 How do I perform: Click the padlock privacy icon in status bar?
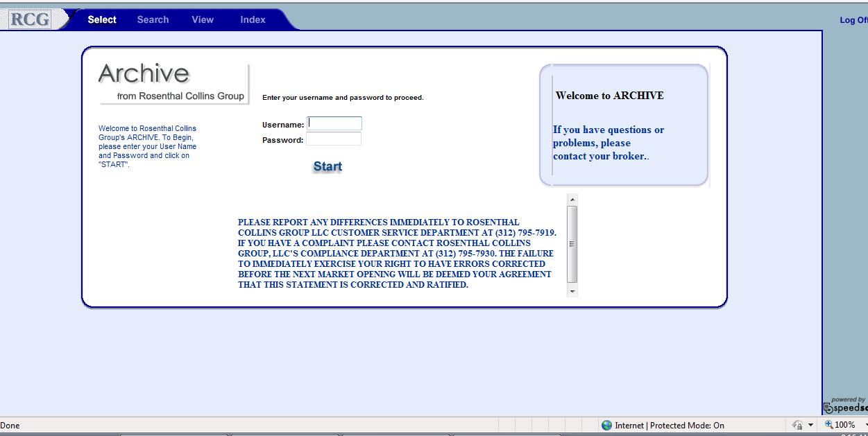point(798,425)
